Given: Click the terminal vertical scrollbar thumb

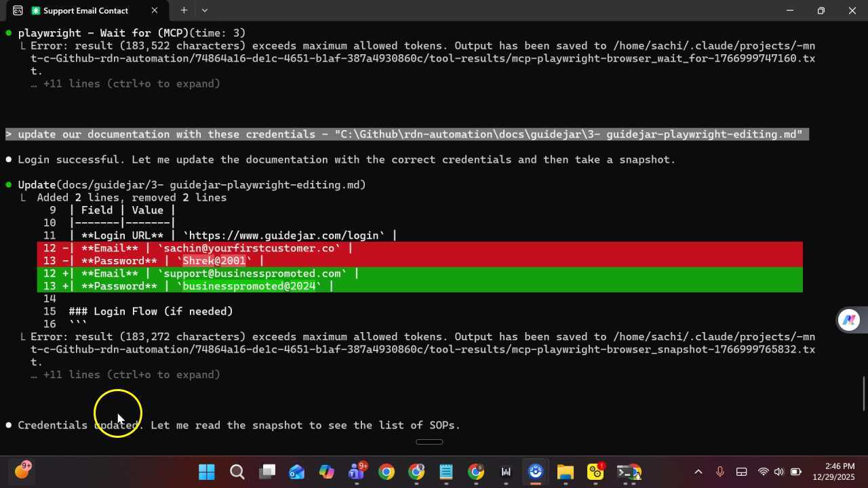Looking at the screenshot, I should click(865, 393).
